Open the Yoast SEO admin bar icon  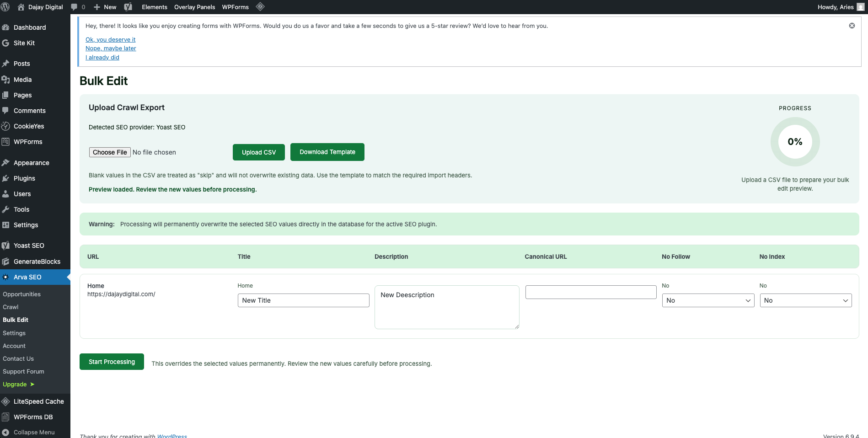[128, 7]
